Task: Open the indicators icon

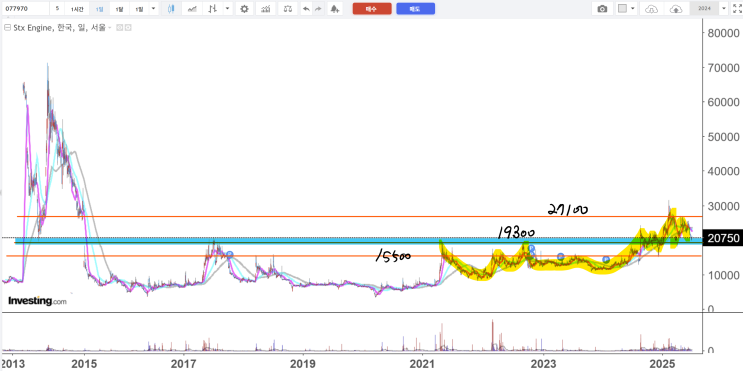Action: 266,9
